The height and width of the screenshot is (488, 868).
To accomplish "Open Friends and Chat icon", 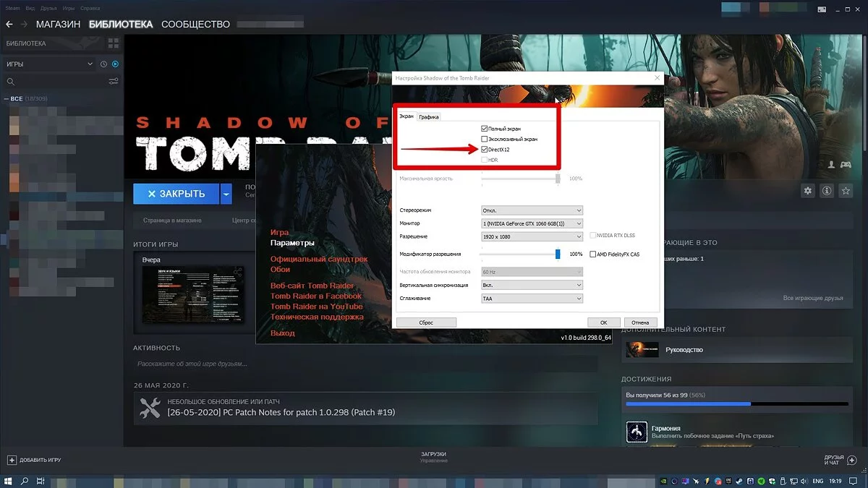I will pos(852,460).
